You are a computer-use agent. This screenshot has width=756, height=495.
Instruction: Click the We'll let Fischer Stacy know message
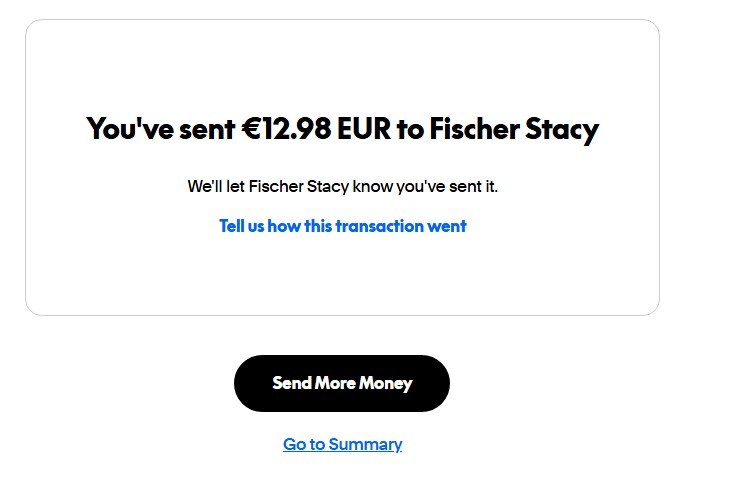(342, 186)
